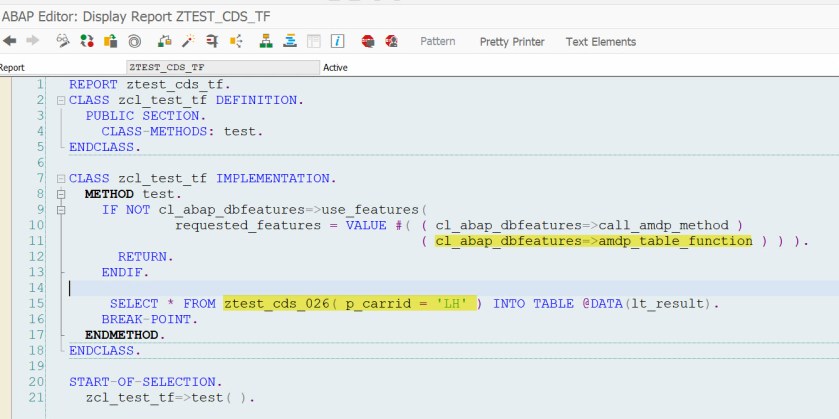Click the Display/Change glasses-and-pencil icon

coord(62,41)
